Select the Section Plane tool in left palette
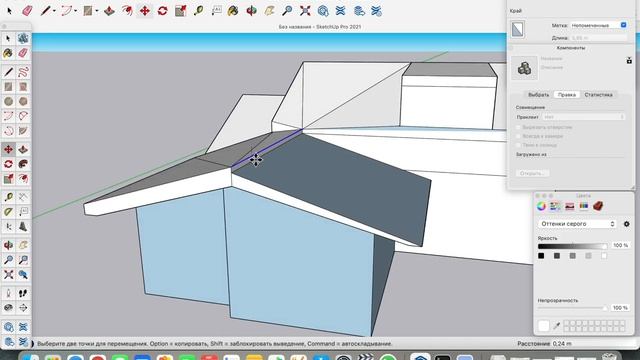 [23, 308]
